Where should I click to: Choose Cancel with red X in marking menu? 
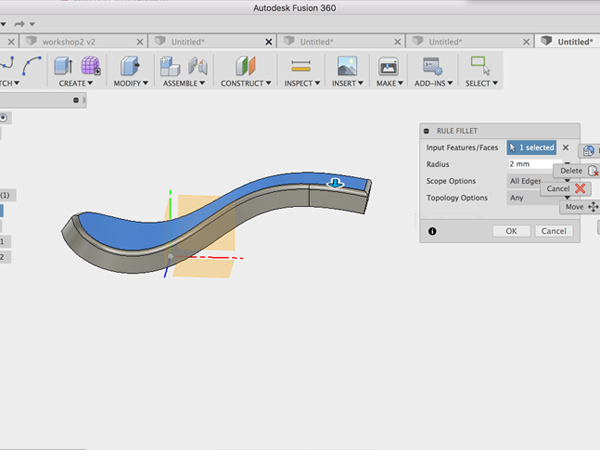(566, 188)
